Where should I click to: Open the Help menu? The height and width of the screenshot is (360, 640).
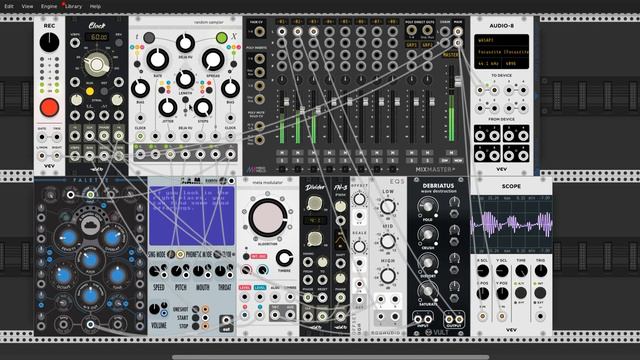click(95, 6)
